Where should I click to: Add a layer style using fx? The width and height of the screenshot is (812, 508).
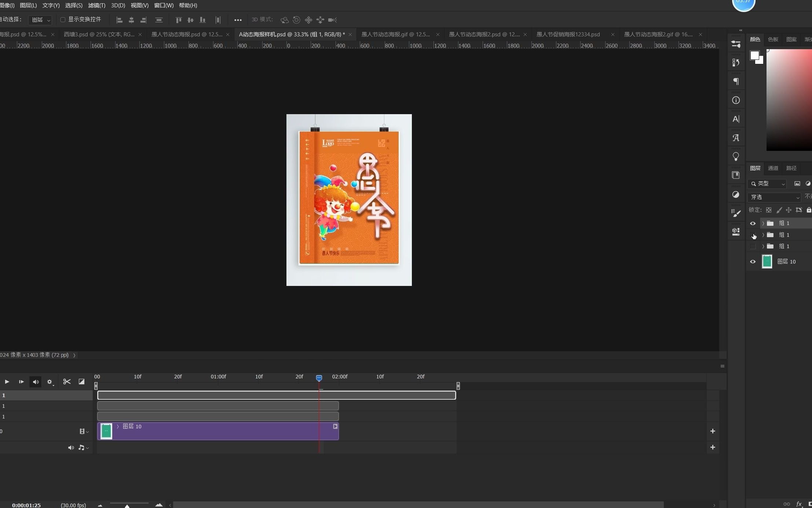click(x=799, y=504)
